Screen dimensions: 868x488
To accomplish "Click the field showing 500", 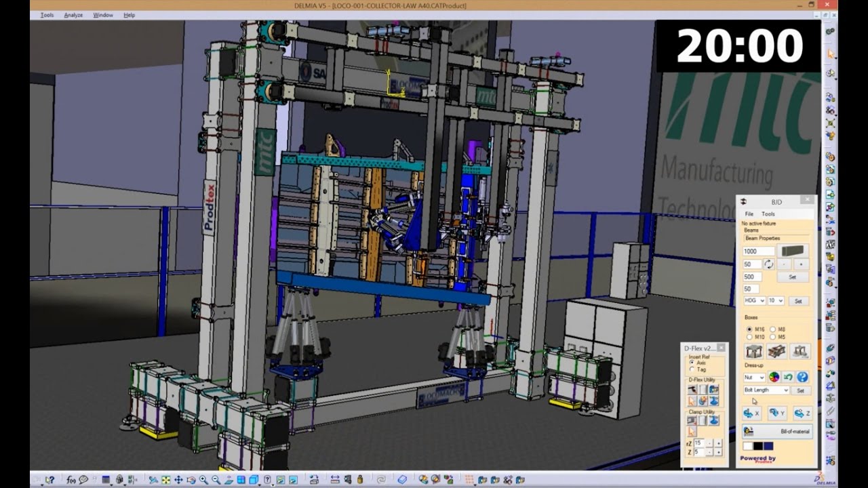I will point(752,277).
